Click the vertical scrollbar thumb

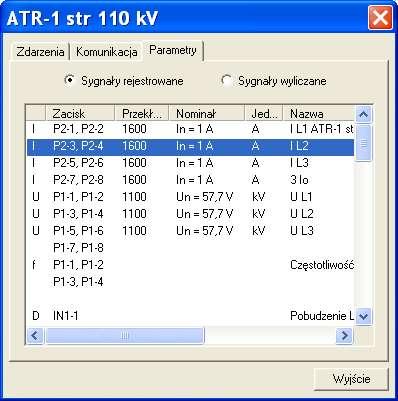pyautogui.click(x=363, y=143)
